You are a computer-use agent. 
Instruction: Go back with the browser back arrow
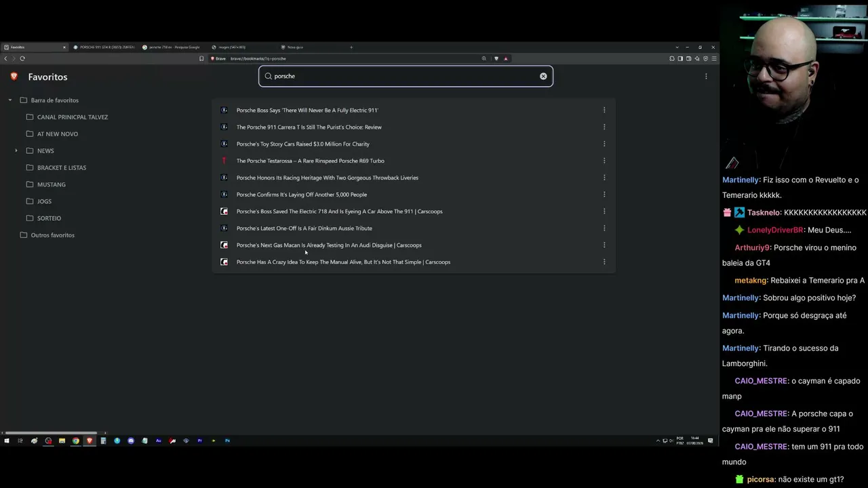click(x=5, y=58)
